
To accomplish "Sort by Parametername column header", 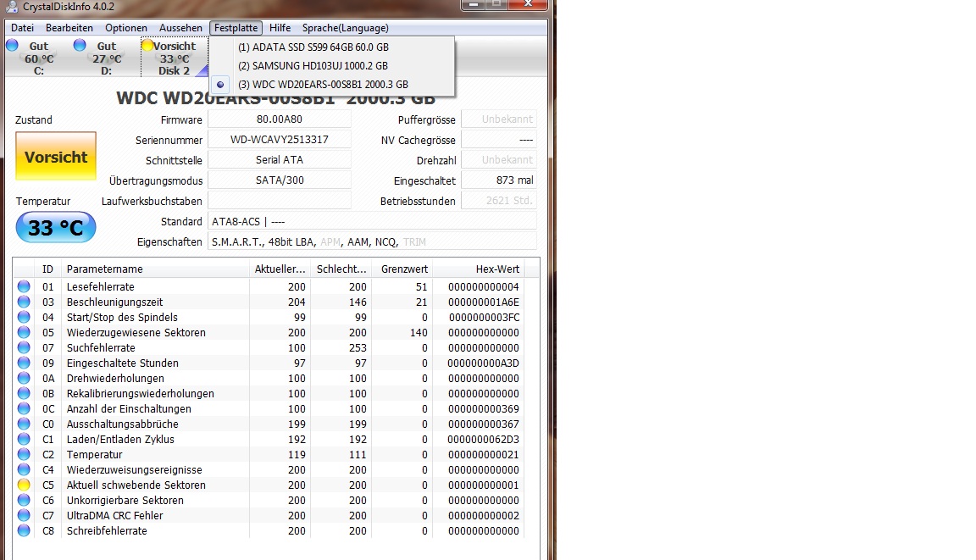I will (155, 269).
